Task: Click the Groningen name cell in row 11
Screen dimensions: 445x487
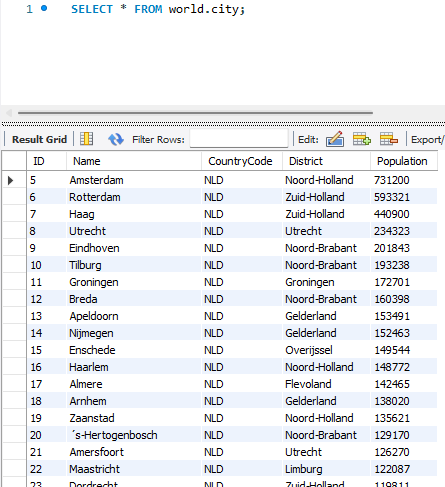Action: tap(134, 282)
